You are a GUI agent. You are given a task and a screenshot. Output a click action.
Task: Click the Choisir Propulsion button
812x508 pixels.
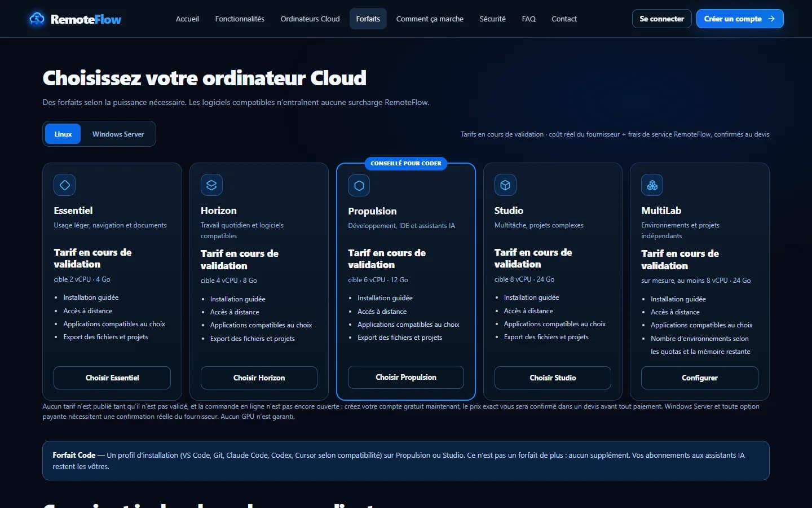pyautogui.click(x=406, y=377)
